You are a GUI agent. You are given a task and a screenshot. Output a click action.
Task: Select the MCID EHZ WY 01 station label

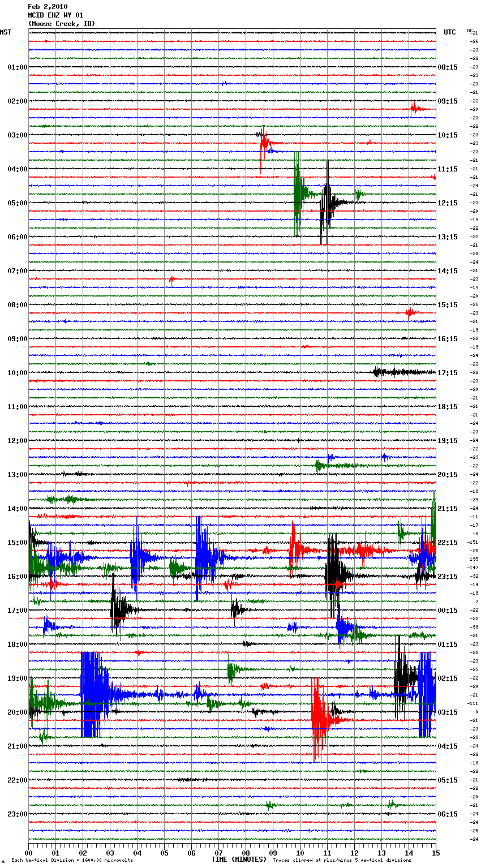click(55, 15)
